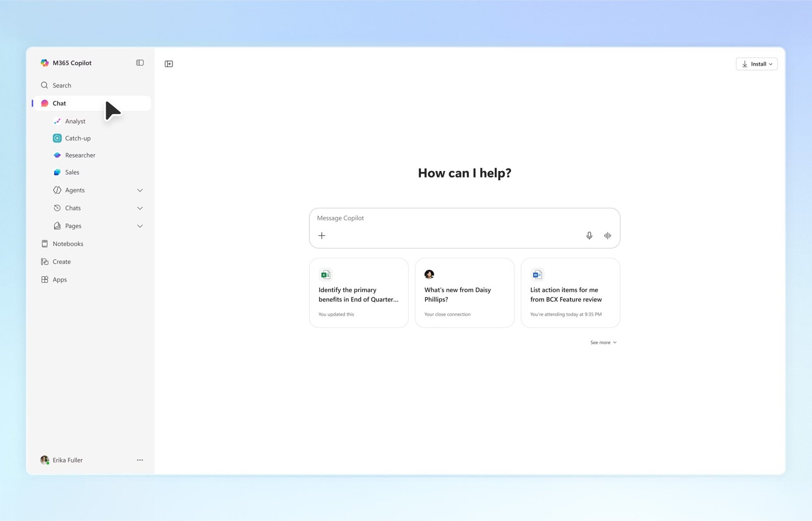Click the Researcher icon
The image size is (812, 521).
tap(57, 155)
